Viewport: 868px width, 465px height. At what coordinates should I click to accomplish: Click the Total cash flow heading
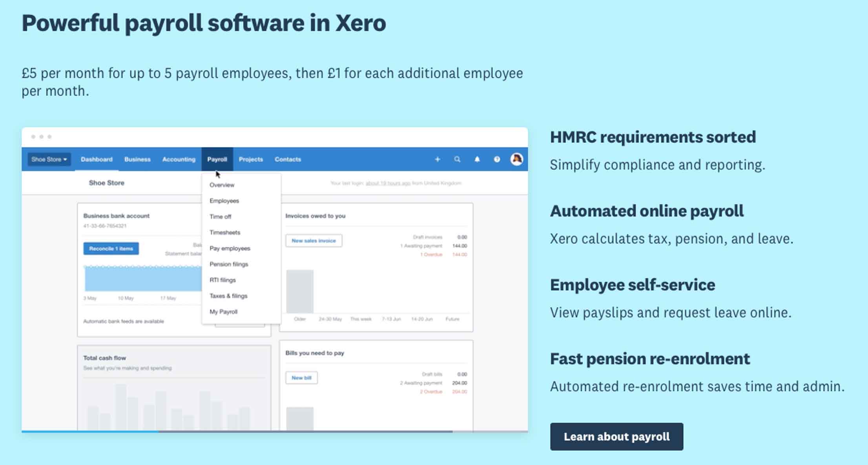[x=104, y=358]
